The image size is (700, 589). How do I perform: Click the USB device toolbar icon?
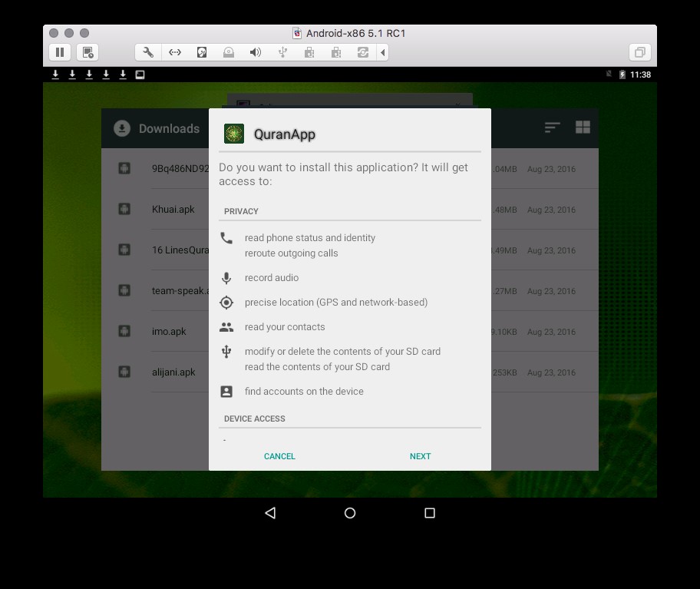coord(282,52)
